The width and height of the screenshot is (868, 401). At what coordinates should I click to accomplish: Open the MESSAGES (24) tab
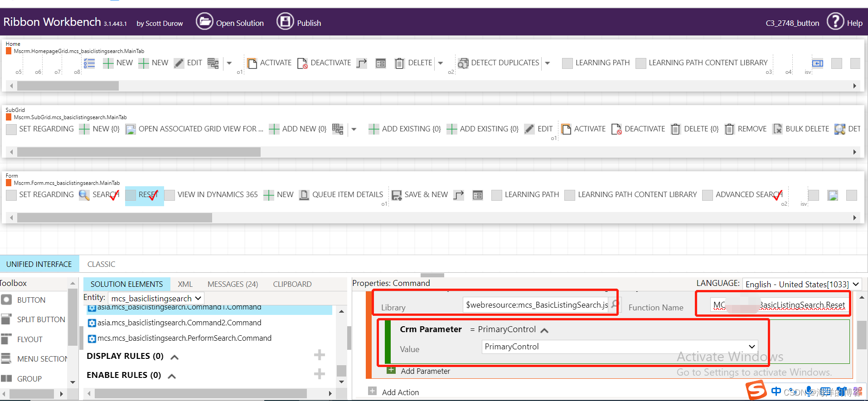point(233,284)
